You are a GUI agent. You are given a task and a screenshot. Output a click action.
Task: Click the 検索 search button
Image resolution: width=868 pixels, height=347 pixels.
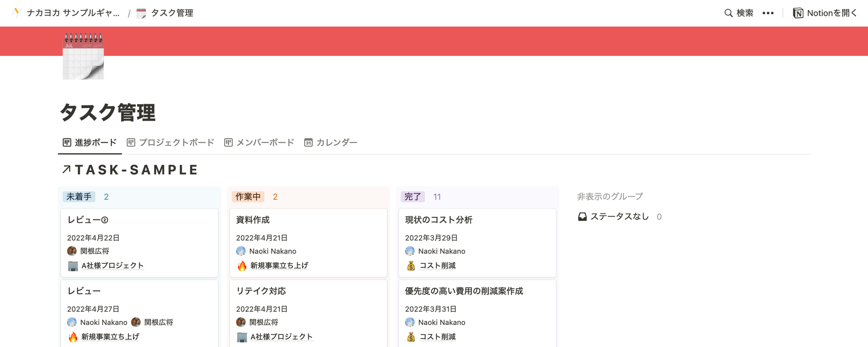(739, 13)
